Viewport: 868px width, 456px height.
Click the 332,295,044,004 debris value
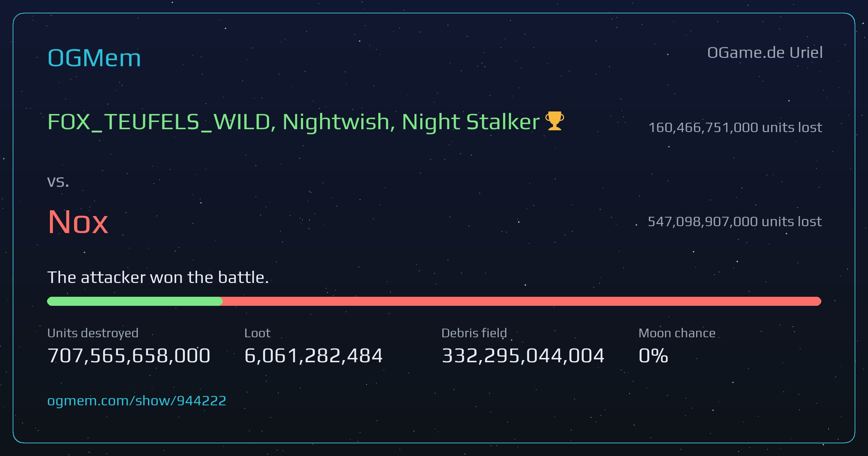[x=523, y=355]
